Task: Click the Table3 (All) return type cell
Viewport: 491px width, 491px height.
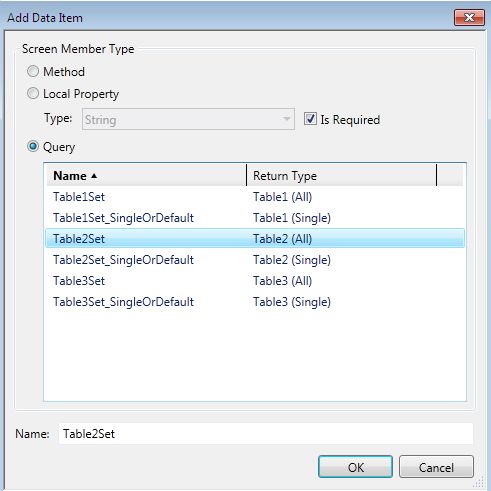Action: (283, 281)
